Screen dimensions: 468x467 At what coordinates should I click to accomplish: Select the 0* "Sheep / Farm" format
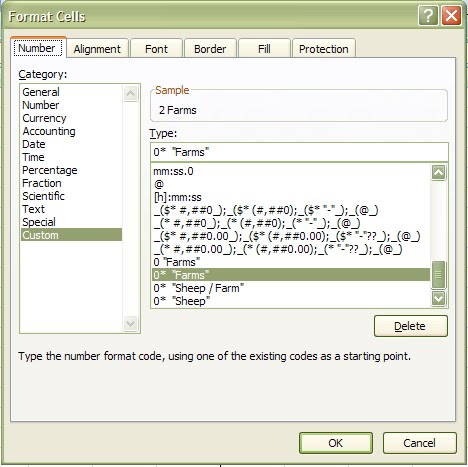291,288
